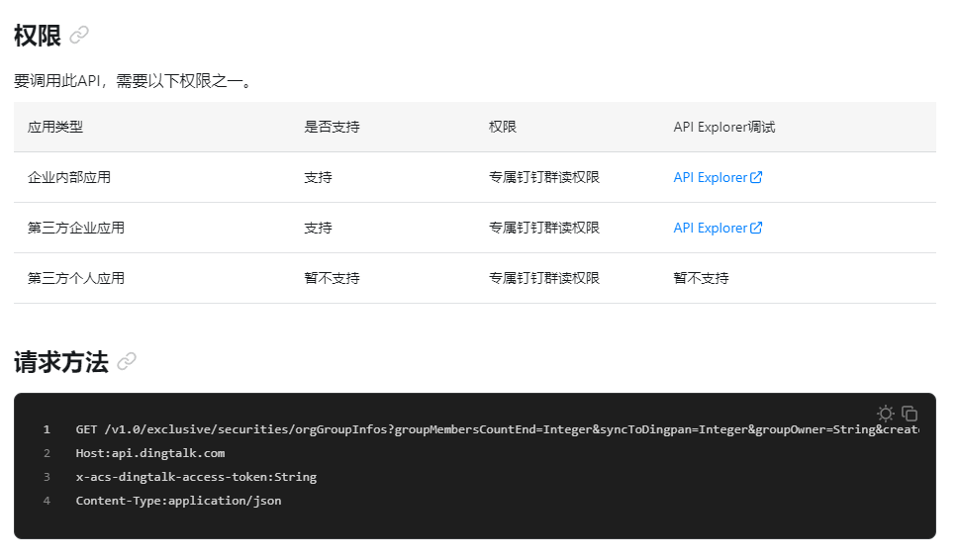Click the 请求方法 section heading text
958x560 pixels.
coord(60,362)
